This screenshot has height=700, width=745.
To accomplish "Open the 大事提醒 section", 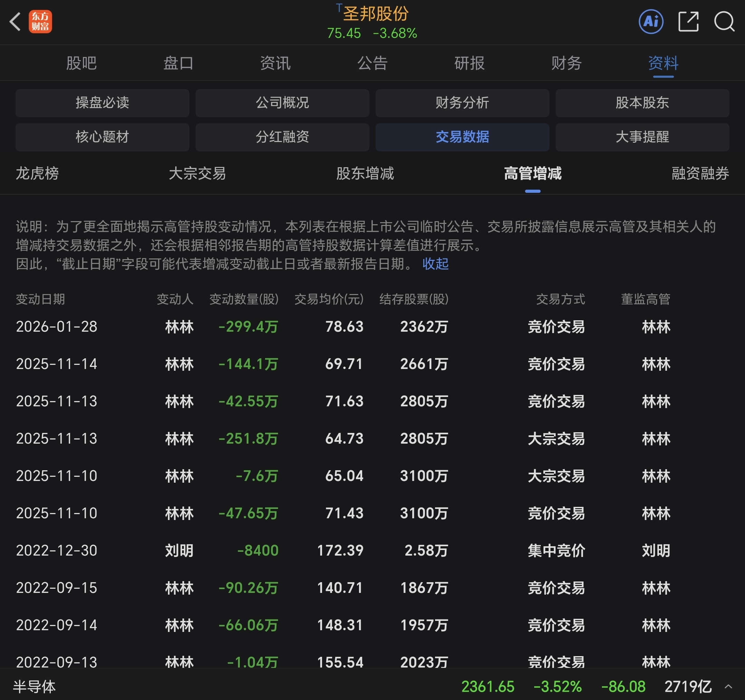I will 642,137.
